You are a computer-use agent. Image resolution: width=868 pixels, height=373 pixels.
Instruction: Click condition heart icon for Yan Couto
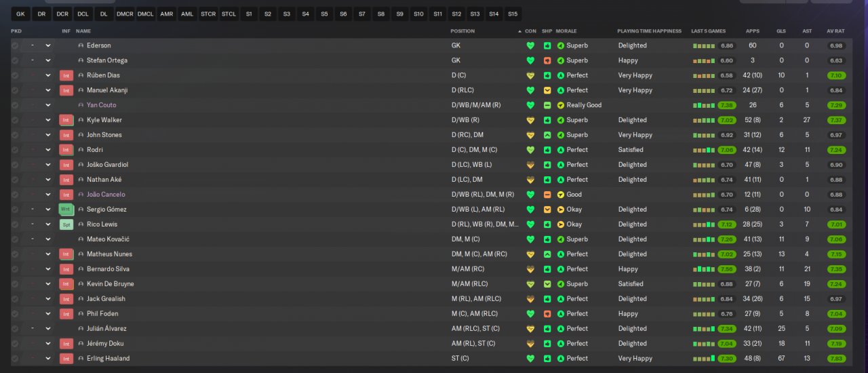(530, 105)
